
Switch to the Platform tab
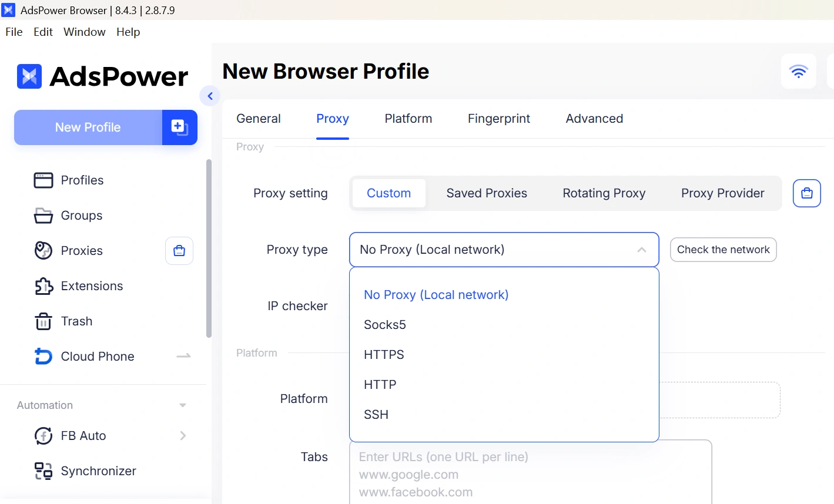click(408, 119)
